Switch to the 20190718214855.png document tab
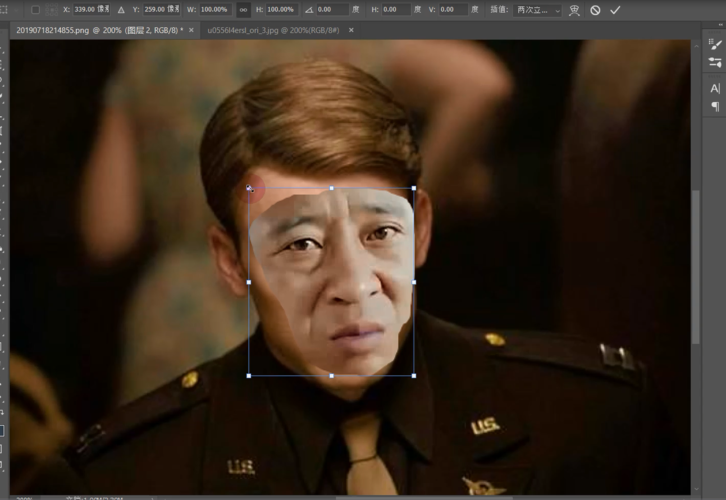Image resolution: width=726 pixels, height=500 pixels. [x=99, y=30]
